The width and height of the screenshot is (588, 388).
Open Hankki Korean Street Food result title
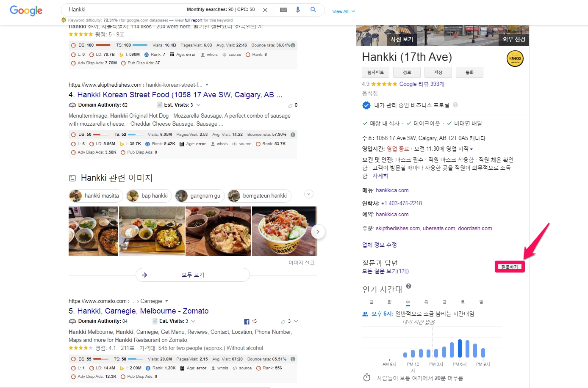pyautogui.click(x=180, y=95)
